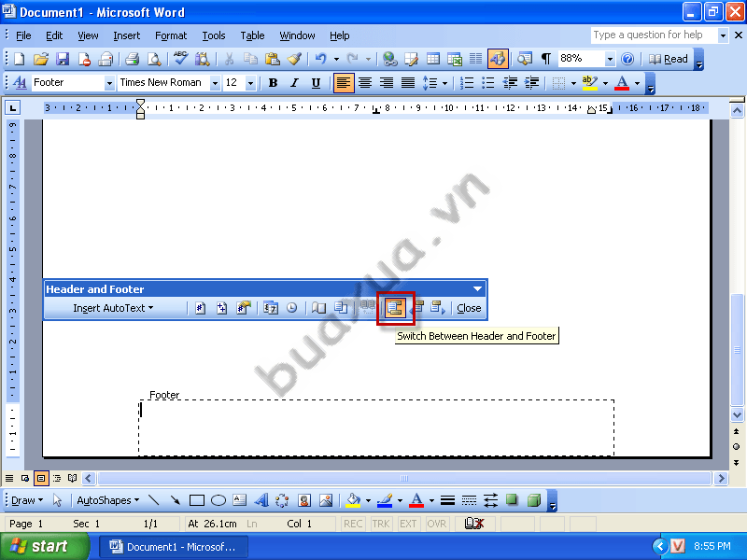Click Format Page Number icon
Screen dimensions: 747x560
(244, 308)
